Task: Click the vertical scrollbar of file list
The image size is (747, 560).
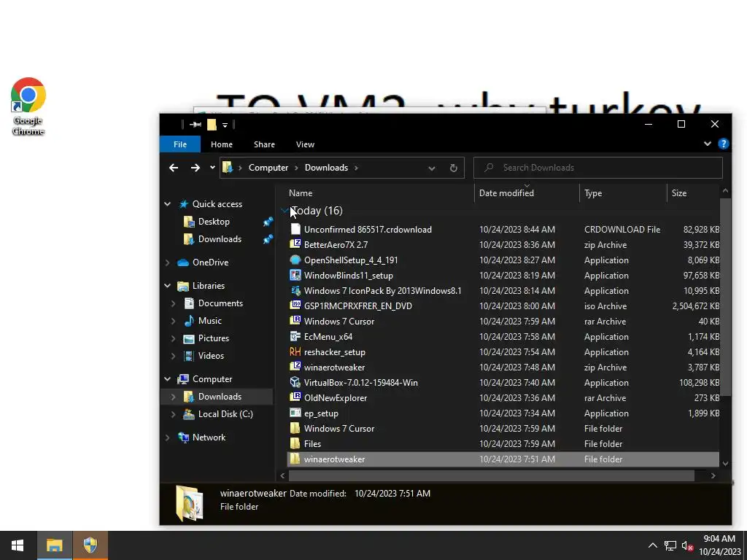Action: coord(725,296)
